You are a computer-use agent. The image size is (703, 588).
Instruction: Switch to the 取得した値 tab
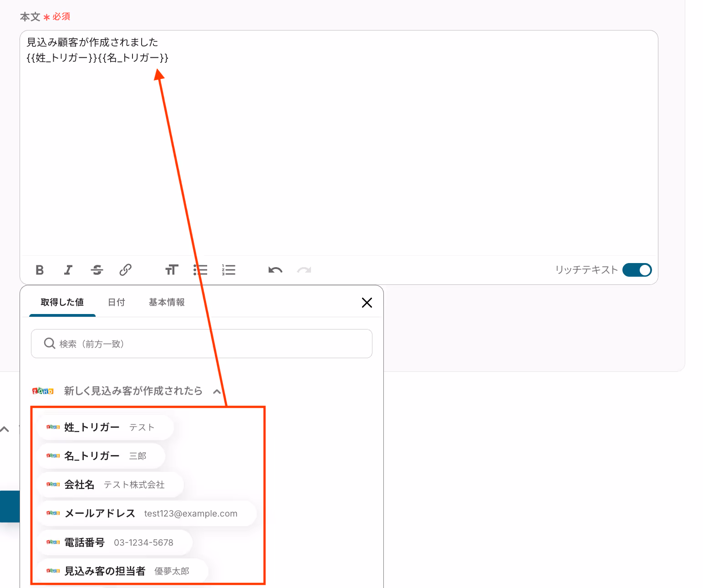point(62,302)
